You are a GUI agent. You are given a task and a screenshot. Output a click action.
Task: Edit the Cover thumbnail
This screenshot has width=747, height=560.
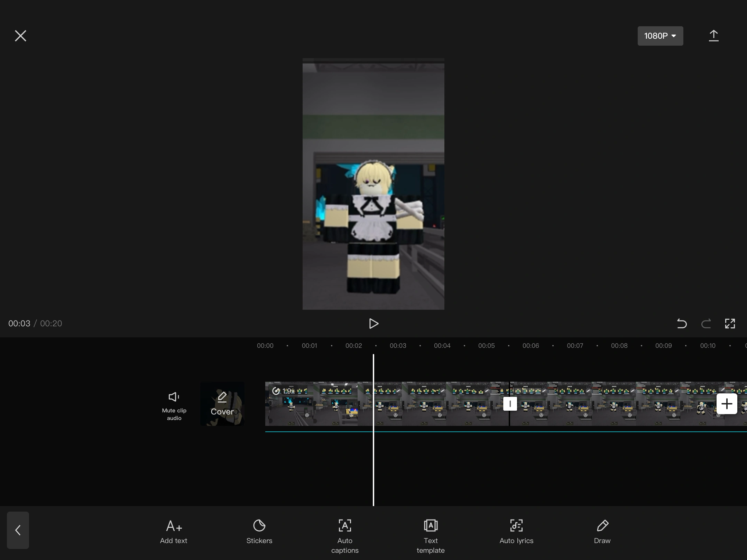[x=222, y=404]
